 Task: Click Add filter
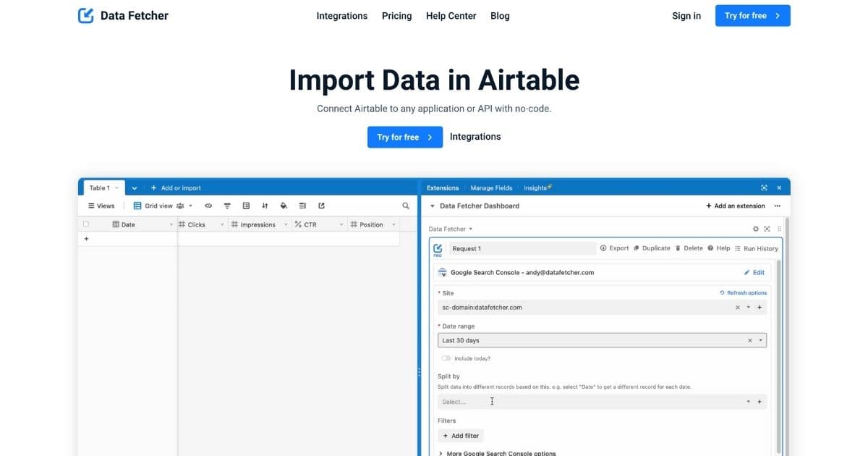(x=461, y=436)
